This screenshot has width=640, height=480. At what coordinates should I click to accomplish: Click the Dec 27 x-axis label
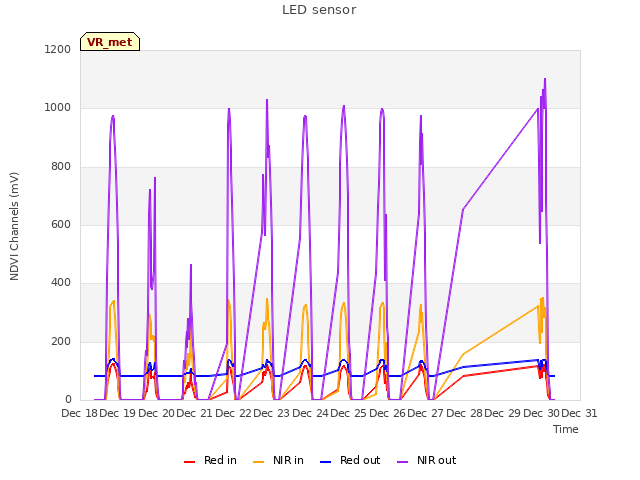click(425, 413)
